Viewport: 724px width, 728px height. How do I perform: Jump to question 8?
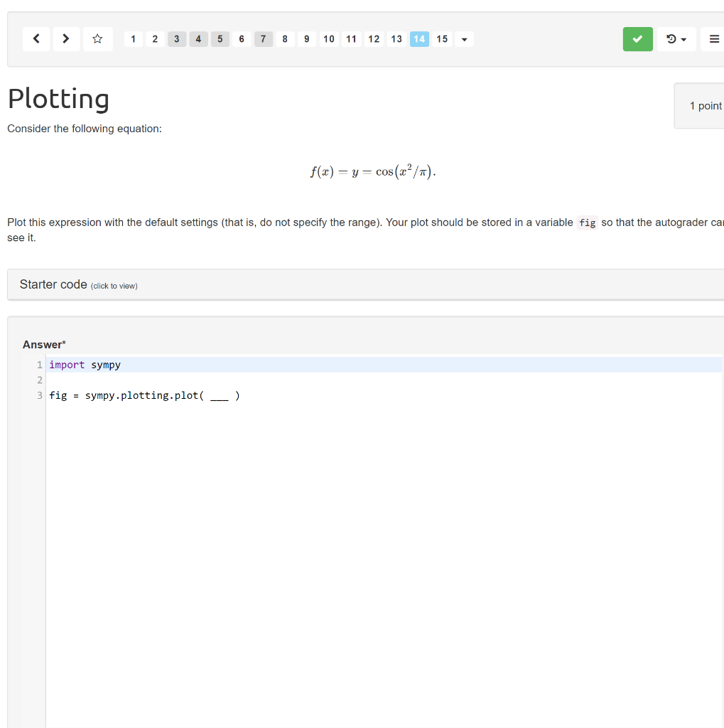pyautogui.click(x=285, y=40)
